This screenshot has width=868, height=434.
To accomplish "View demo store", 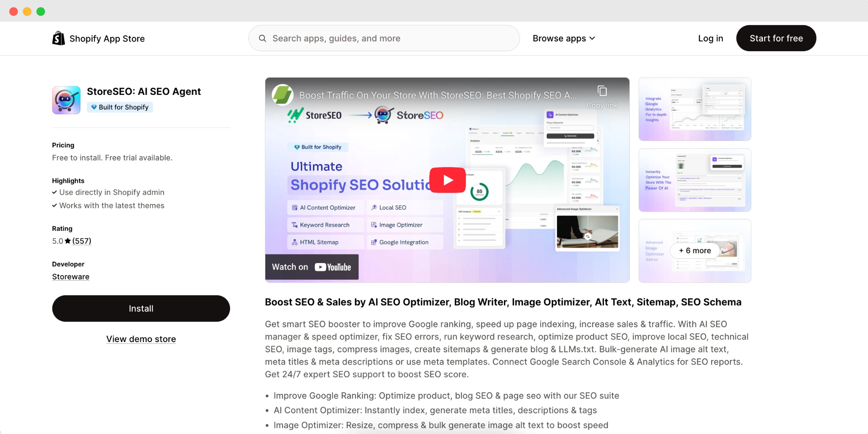I will [x=141, y=339].
